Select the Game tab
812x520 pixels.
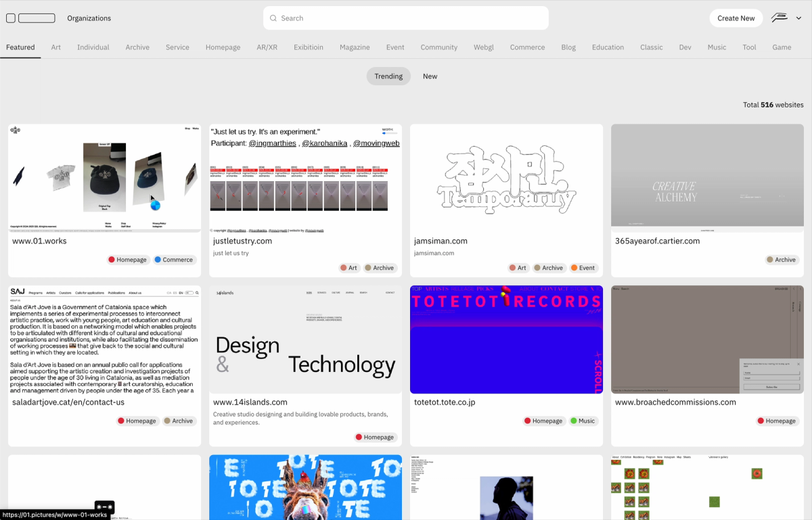tap(782, 47)
